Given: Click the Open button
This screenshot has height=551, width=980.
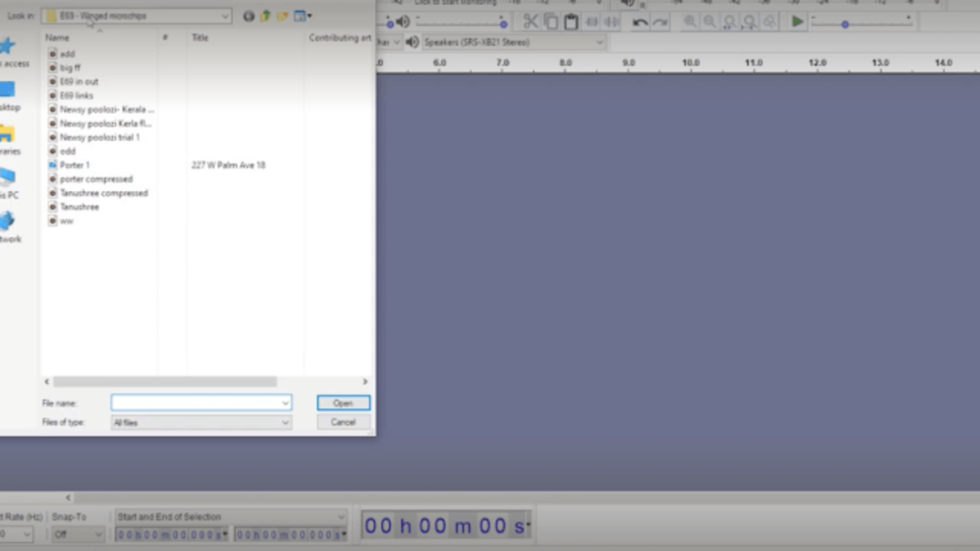Looking at the screenshot, I should coord(343,403).
